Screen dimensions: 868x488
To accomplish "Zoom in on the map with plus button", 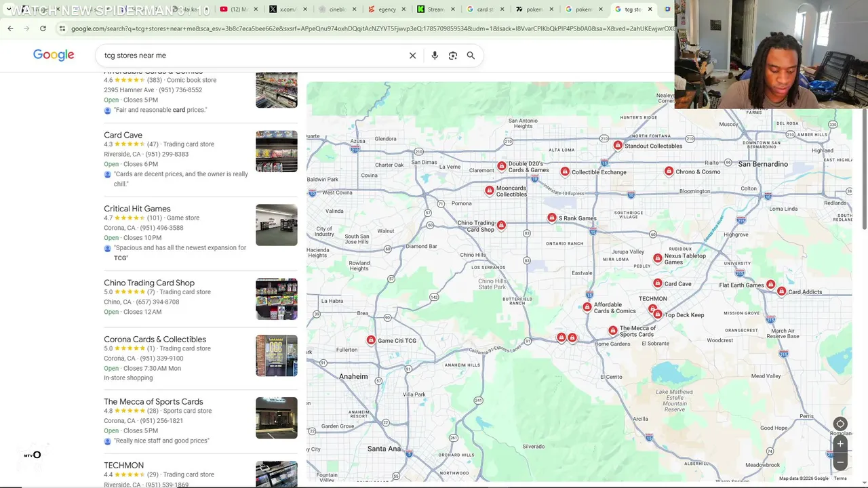I will pyautogui.click(x=840, y=444).
